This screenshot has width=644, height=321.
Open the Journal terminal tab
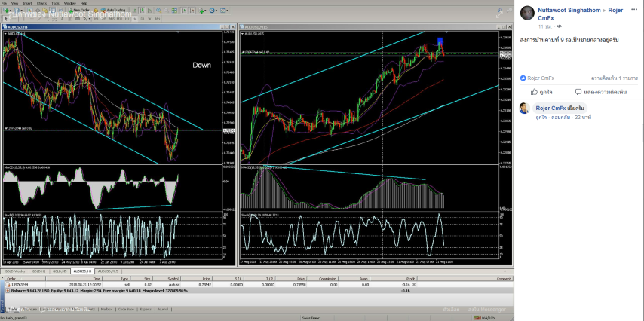pos(163,310)
